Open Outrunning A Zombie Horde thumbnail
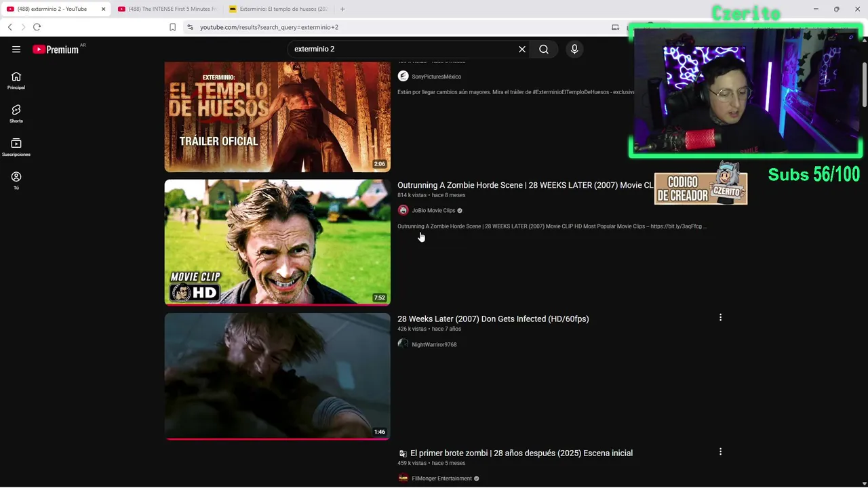 pos(277,242)
